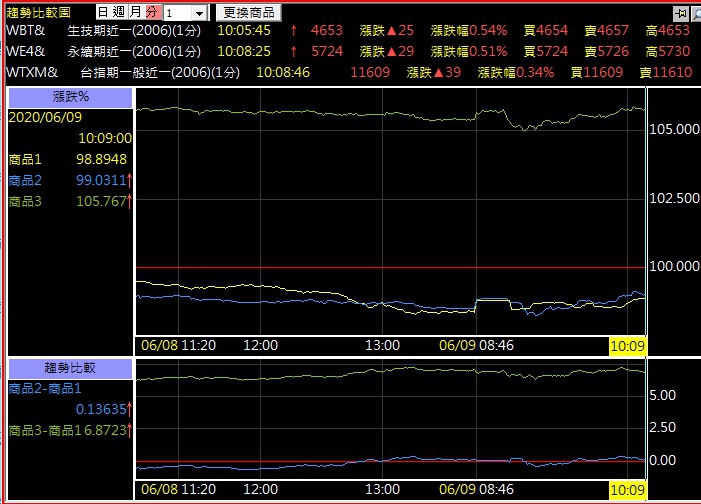Click 06/09 08:46 label on upper axis
The height and width of the screenshot is (504, 701).
(x=476, y=345)
